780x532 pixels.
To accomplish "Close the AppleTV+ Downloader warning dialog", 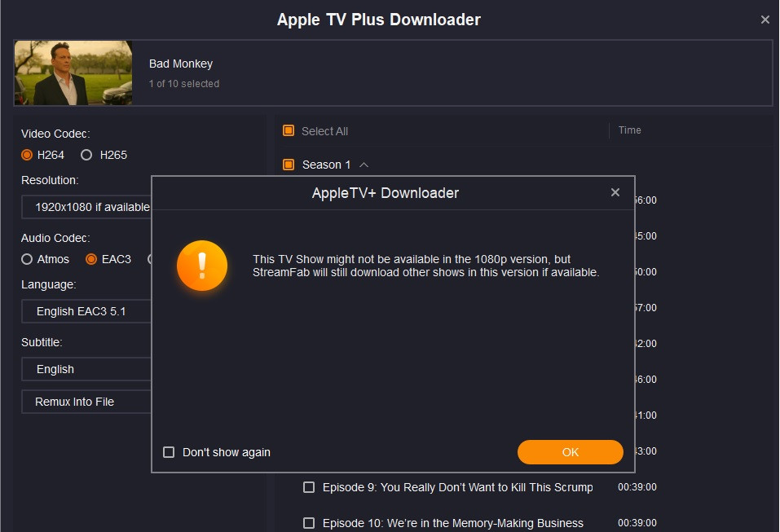I will (615, 192).
